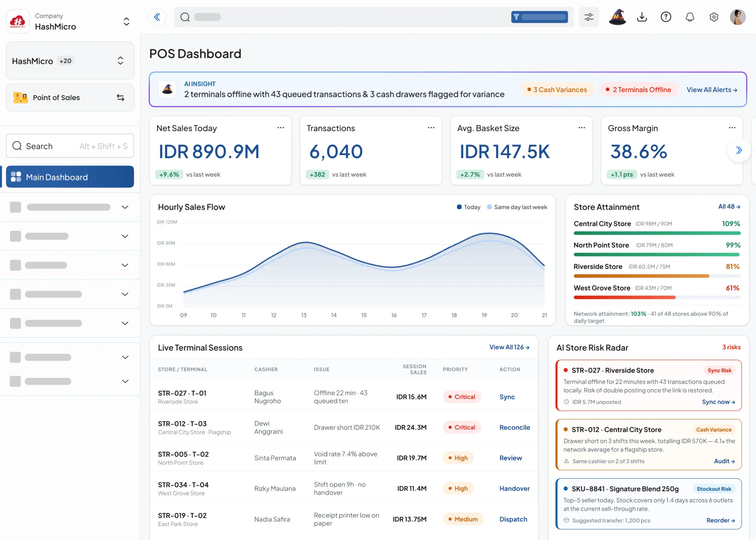Open settings gear icon
The image size is (756, 540).
click(x=714, y=17)
